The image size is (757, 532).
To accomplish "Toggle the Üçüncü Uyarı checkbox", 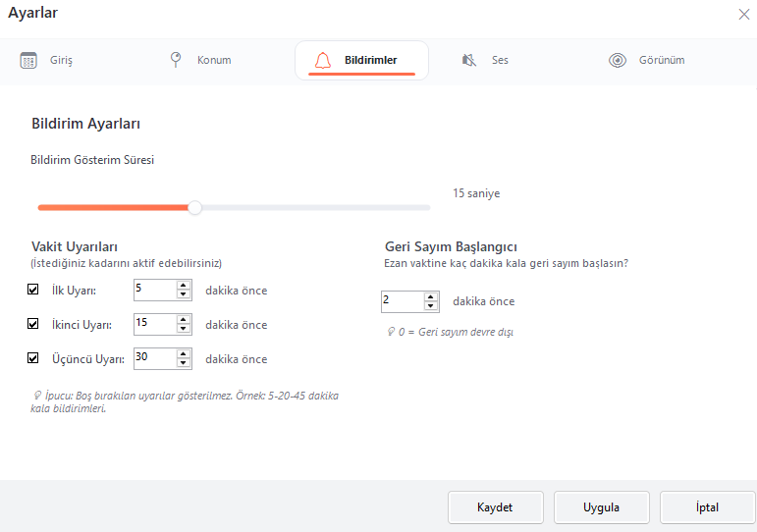I will pos(33,358).
